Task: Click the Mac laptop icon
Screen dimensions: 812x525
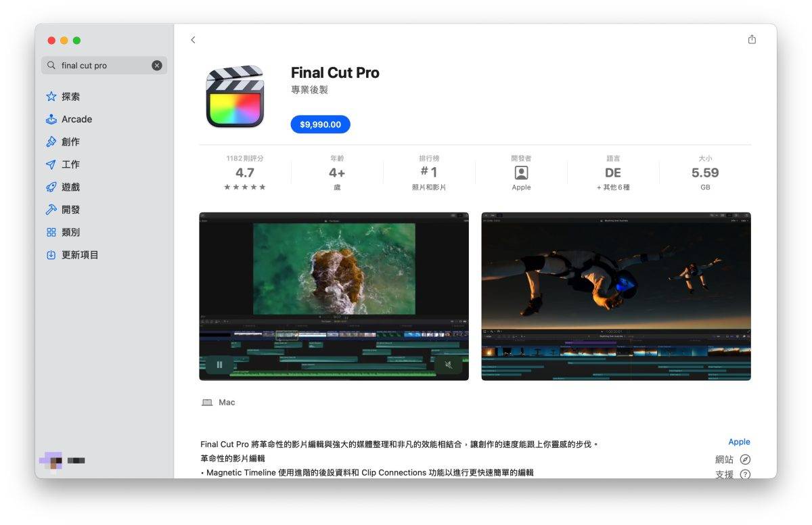Action: pyautogui.click(x=207, y=403)
